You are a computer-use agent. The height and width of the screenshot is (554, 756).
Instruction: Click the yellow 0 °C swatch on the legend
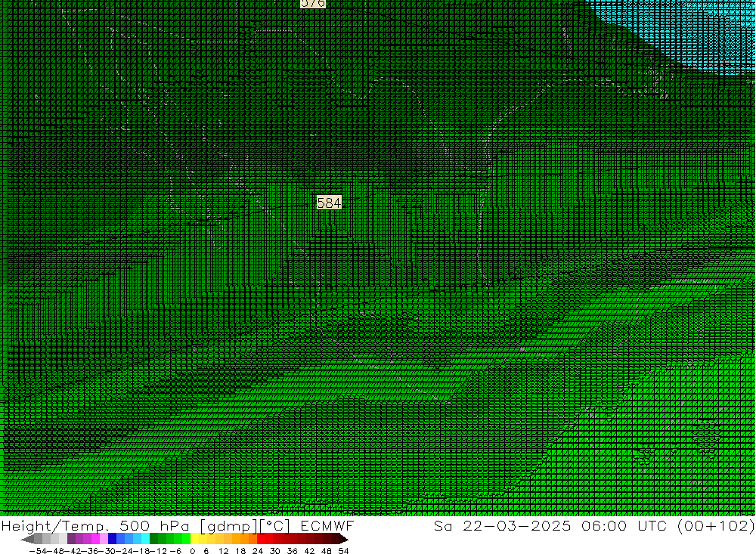(x=195, y=539)
